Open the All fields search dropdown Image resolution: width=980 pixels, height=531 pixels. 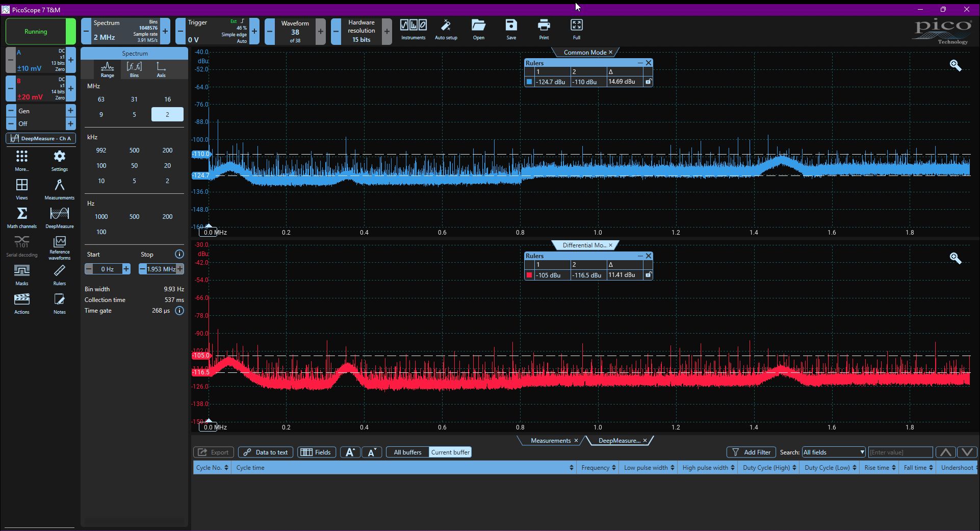tap(834, 452)
